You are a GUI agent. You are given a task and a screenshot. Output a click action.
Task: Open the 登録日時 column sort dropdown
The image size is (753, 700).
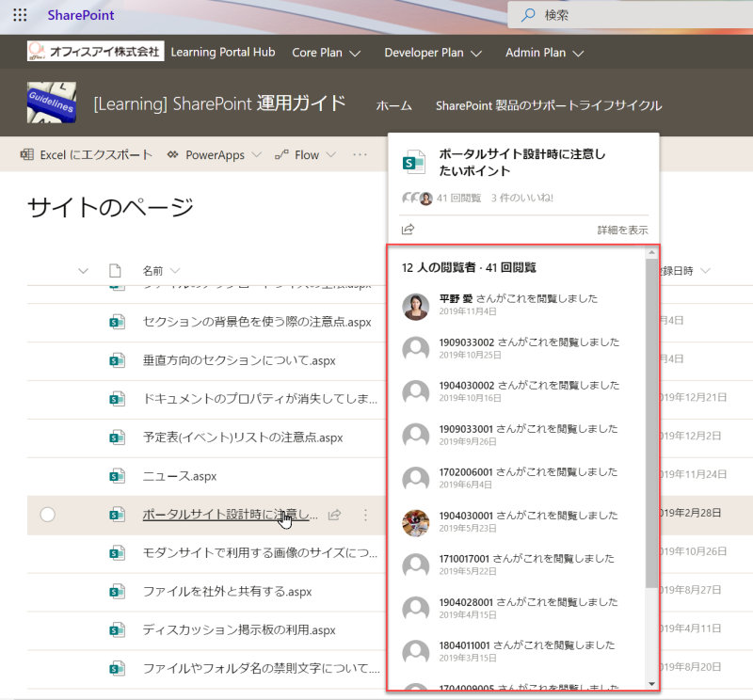(x=705, y=271)
